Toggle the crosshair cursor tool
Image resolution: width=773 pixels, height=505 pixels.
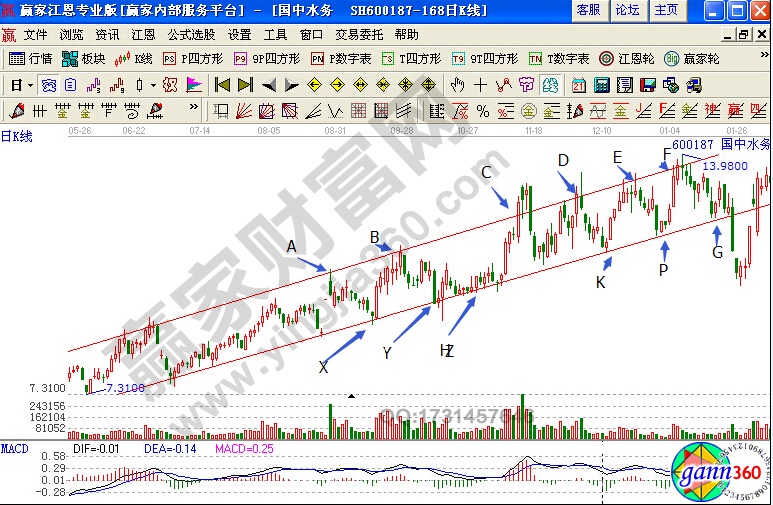481,85
